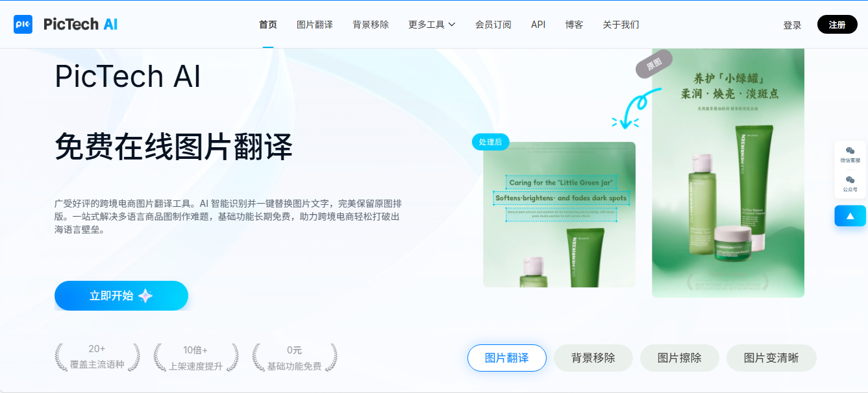The width and height of the screenshot is (868, 393).
Task: Switch to the 背景移除 feature pill
Action: click(593, 358)
